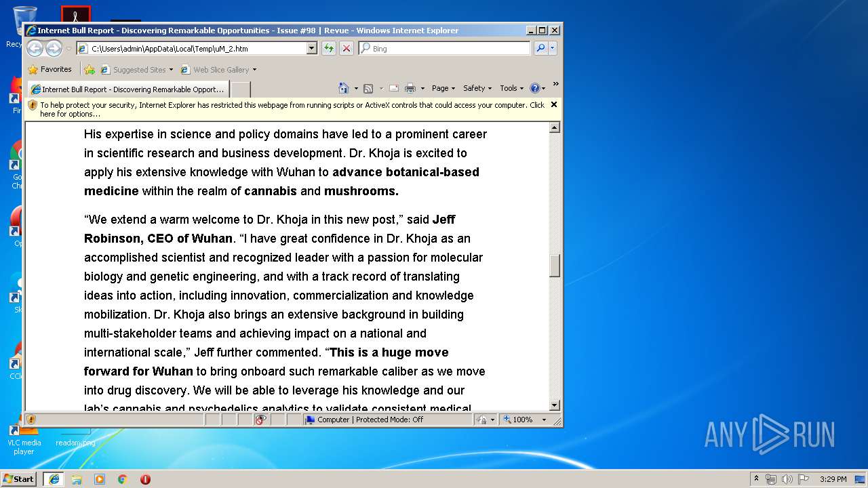The width and height of the screenshot is (868, 488).
Task: Click the 'Jeff' bold name after 'said'
Action: 444,220
